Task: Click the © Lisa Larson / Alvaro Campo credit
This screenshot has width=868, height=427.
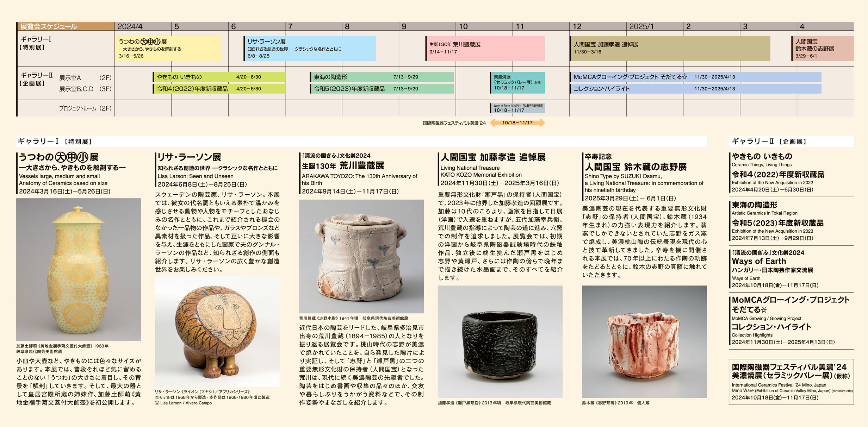Action: pyautogui.click(x=184, y=403)
